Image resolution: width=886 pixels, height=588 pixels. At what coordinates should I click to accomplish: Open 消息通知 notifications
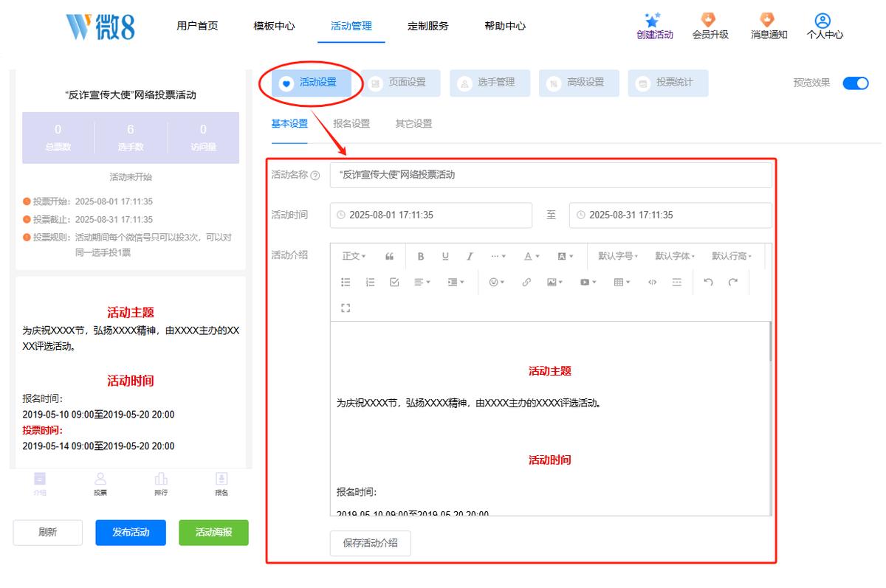click(x=769, y=26)
